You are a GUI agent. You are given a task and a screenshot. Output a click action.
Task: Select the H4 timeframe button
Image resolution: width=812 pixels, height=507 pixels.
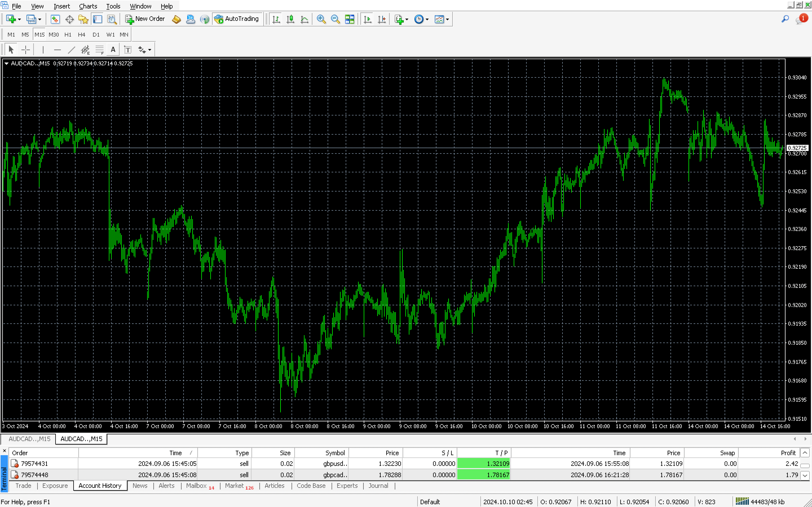click(81, 35)
